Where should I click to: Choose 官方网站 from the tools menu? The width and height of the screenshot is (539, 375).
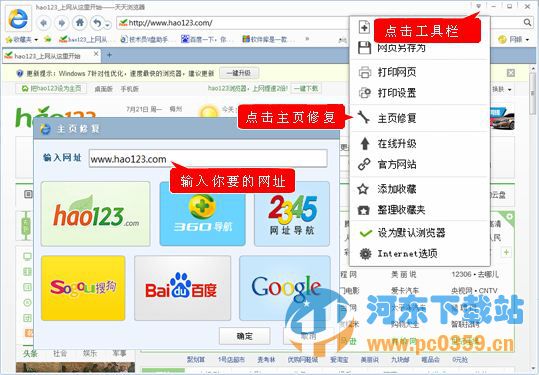coord(419,164)
